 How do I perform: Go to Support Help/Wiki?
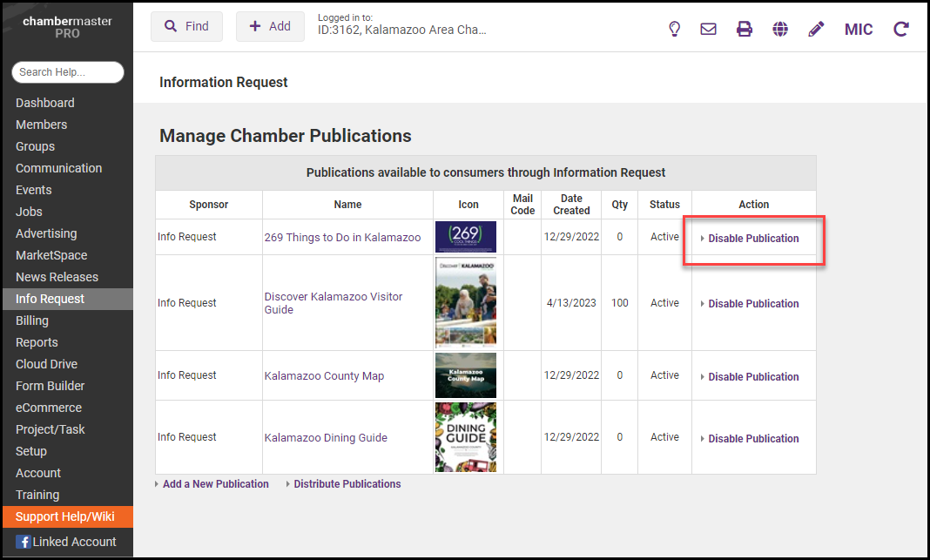(x=65, y=516)
